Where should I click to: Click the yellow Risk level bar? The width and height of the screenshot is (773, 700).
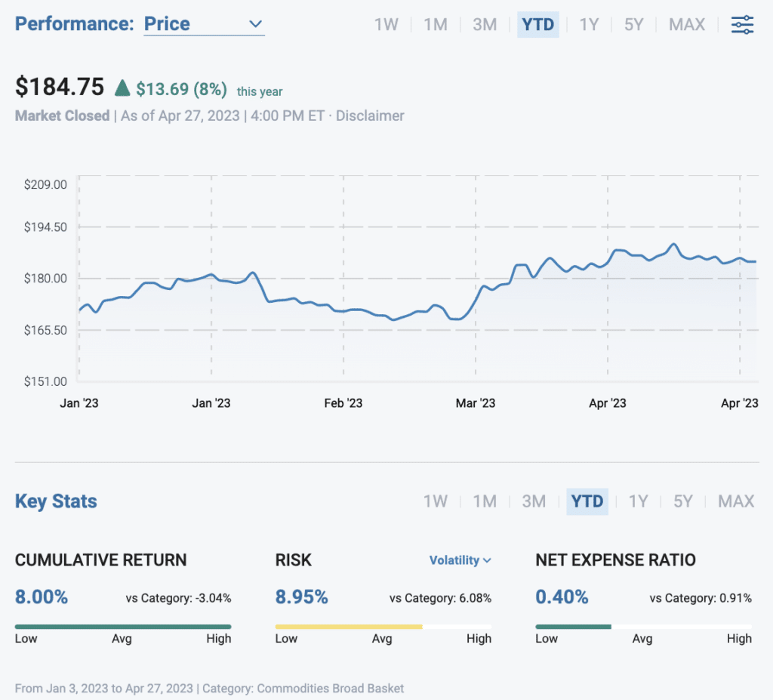[x=348, y=626]
